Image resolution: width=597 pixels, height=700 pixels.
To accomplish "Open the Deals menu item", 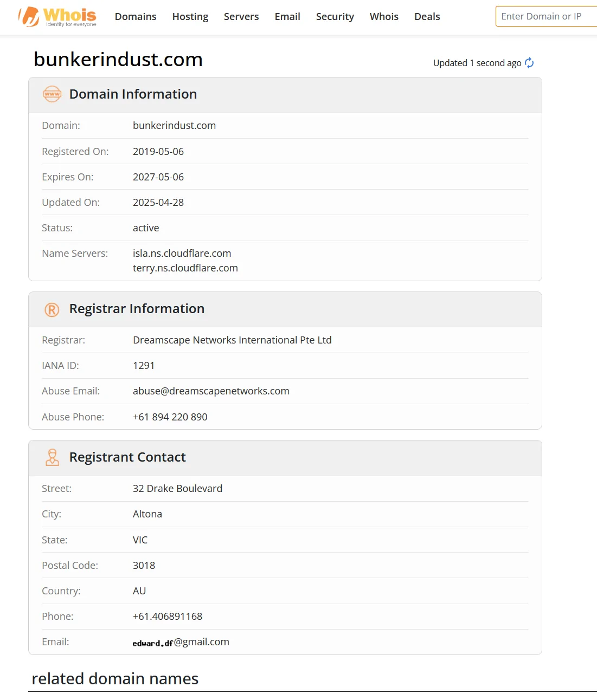I will [427, 17].
